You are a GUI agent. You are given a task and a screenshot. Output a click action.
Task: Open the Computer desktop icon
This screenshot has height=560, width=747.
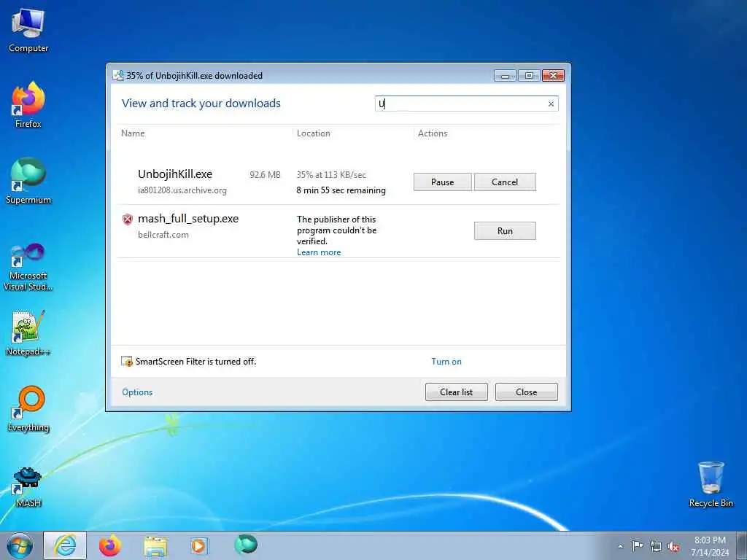coord(28,31)
